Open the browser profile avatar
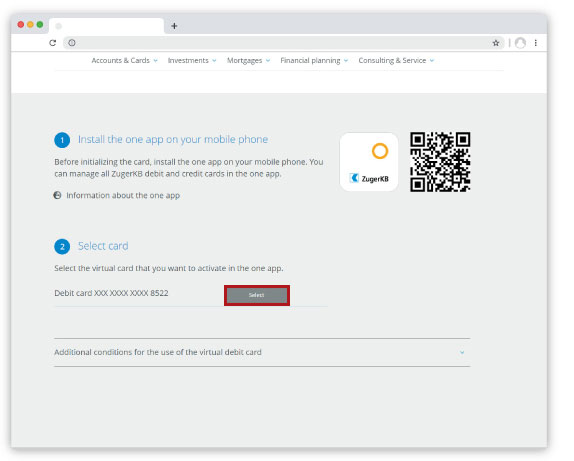The height and width of the screenshot is (461, 574). click(520, 43)
